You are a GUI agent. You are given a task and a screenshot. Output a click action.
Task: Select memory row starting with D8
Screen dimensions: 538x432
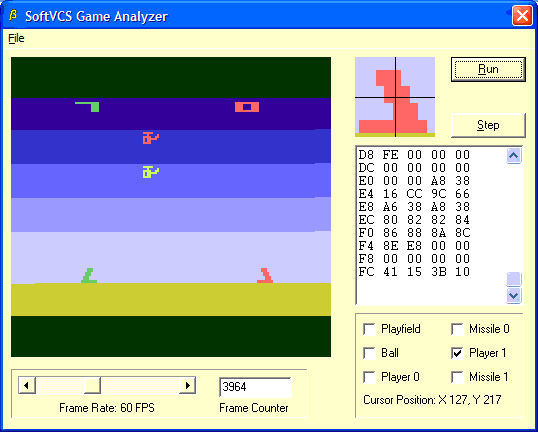414,155
